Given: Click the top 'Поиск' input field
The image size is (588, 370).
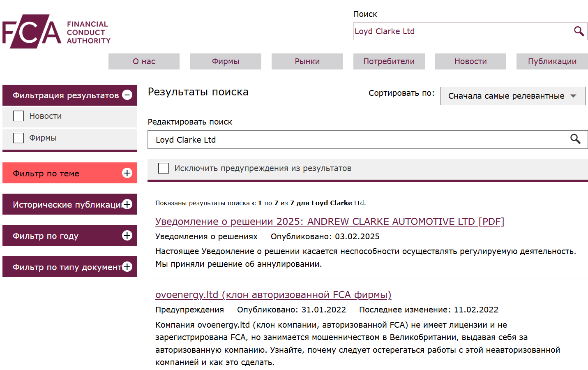Looking at the screenshot, I should 460,31.
